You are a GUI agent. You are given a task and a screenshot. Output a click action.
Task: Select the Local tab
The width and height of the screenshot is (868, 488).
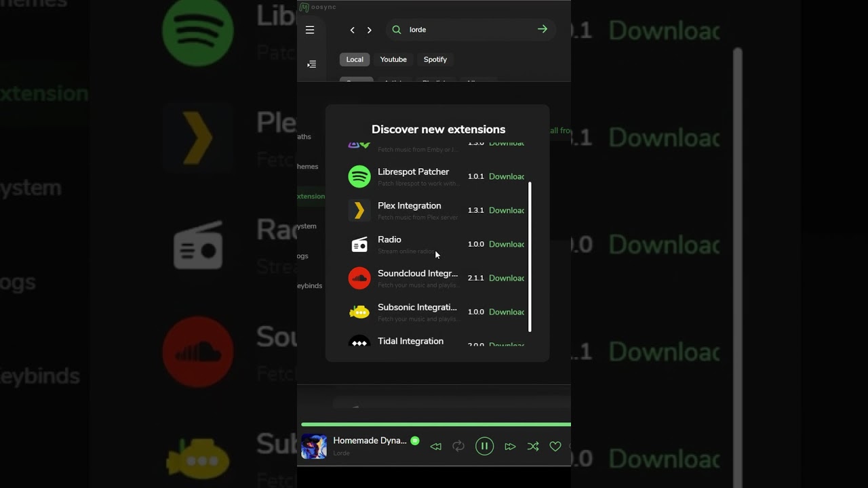355,60
